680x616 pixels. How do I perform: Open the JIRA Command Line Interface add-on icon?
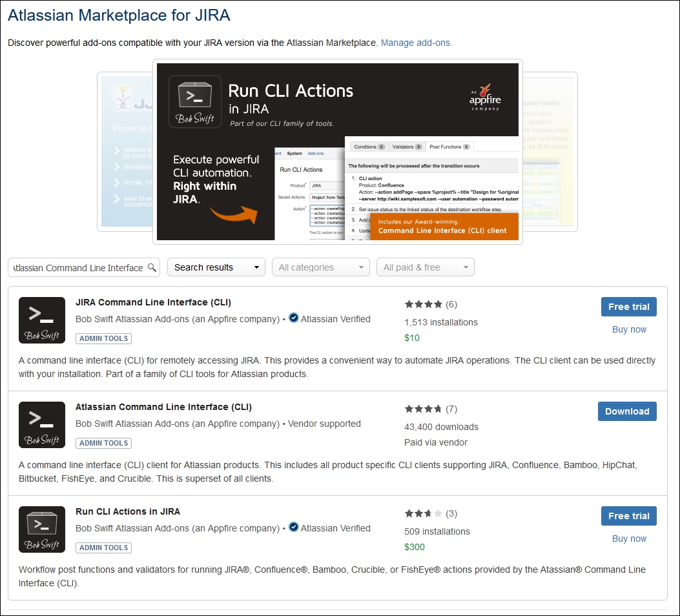point(41,320)
